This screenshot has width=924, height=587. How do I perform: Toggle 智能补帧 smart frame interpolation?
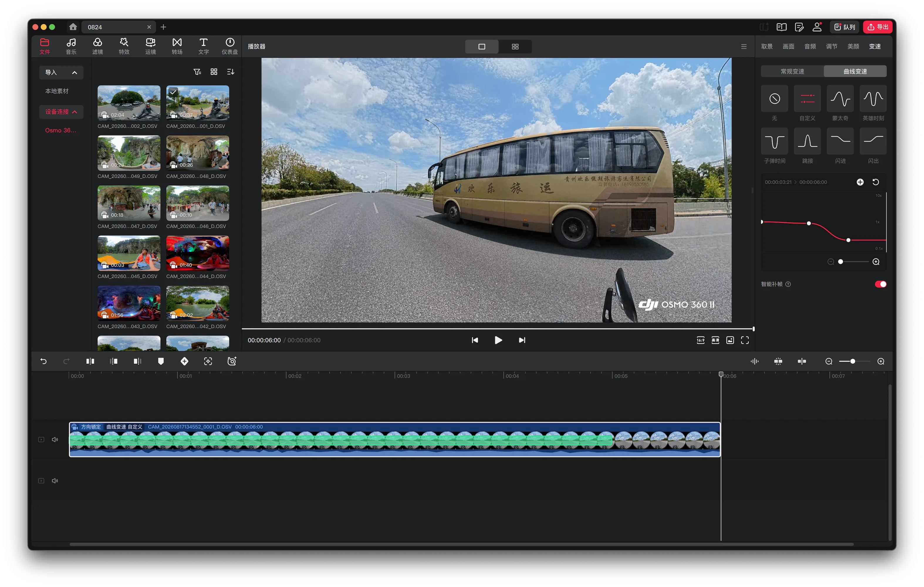pyautogui.click(x=880, y=284)
